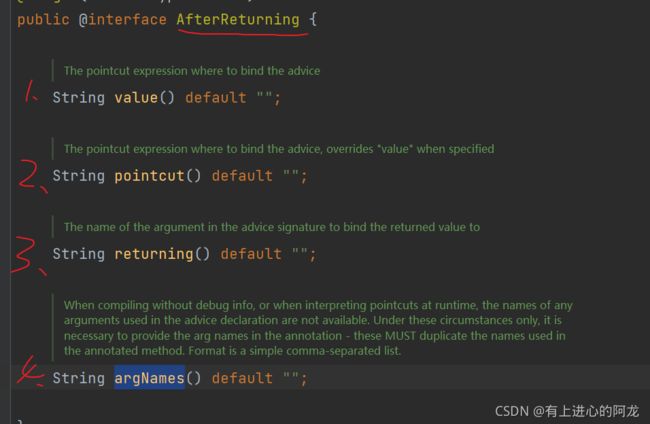This screenshot has height=424, width=650.
Task: Click the String type before value()
Action: (79, 98)
